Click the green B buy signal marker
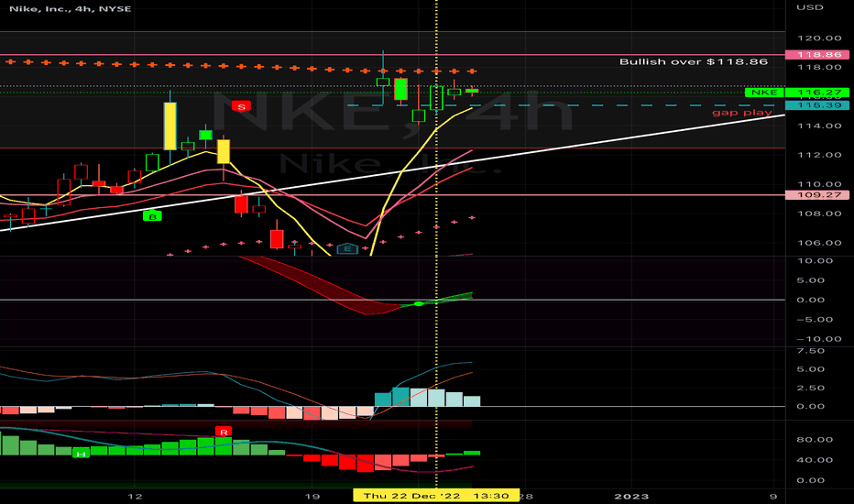Image resolution: width=854 pixels, height=504 pixels. pos(152,215)
